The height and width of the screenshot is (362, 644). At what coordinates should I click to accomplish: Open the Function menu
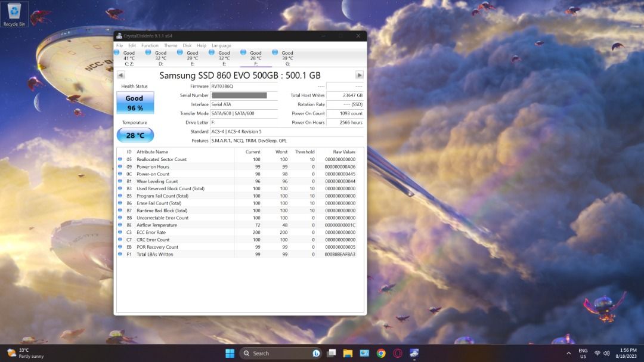pyautogui.click(x=150, y=45)
